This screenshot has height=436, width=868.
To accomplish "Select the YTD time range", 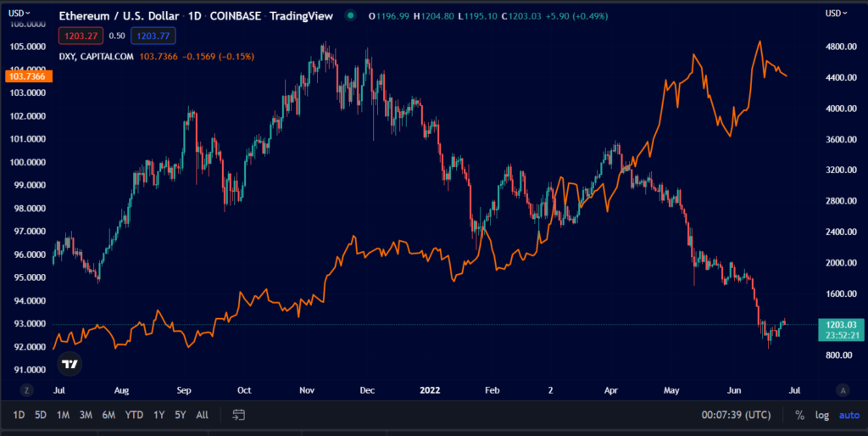I will (134, 415).
